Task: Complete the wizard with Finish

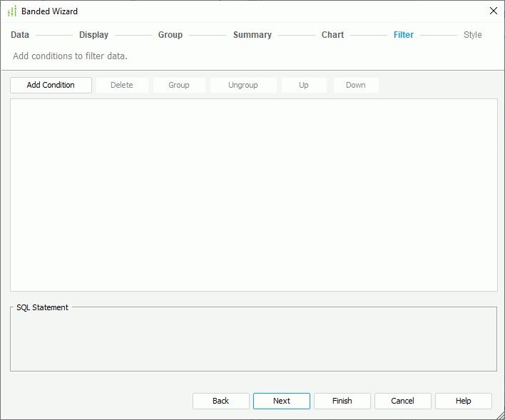Action: pos(342,401)
